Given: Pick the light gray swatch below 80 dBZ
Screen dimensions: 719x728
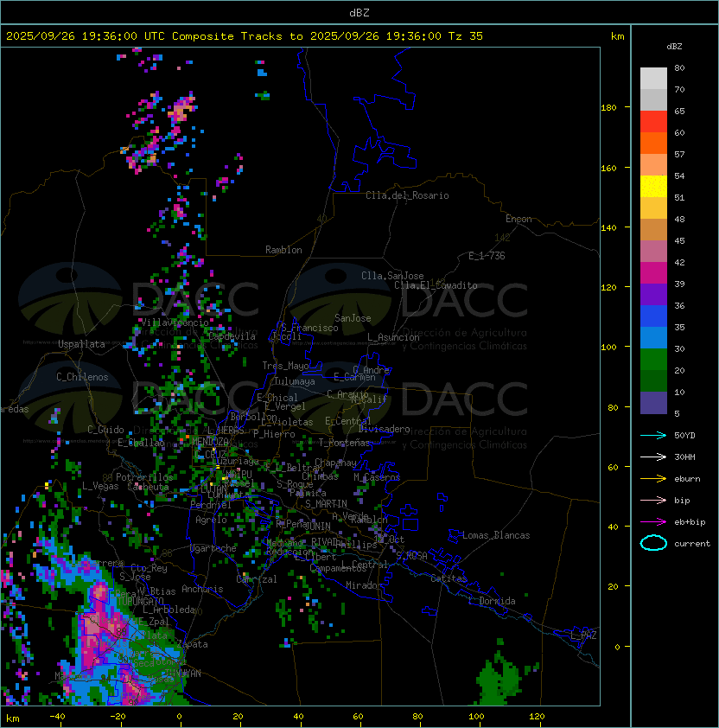Looking at the screenshot, I should [653, 78].
